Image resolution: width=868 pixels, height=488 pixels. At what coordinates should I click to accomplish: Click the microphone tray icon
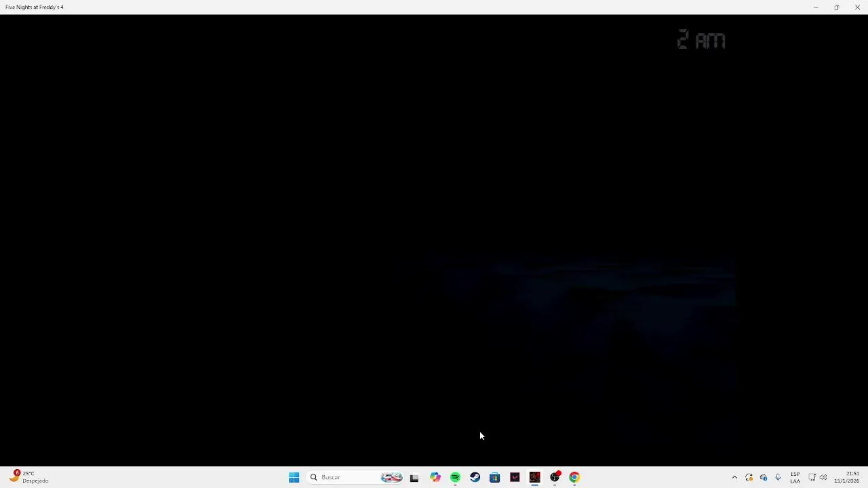pyautogui.click(x=778, y=477)
